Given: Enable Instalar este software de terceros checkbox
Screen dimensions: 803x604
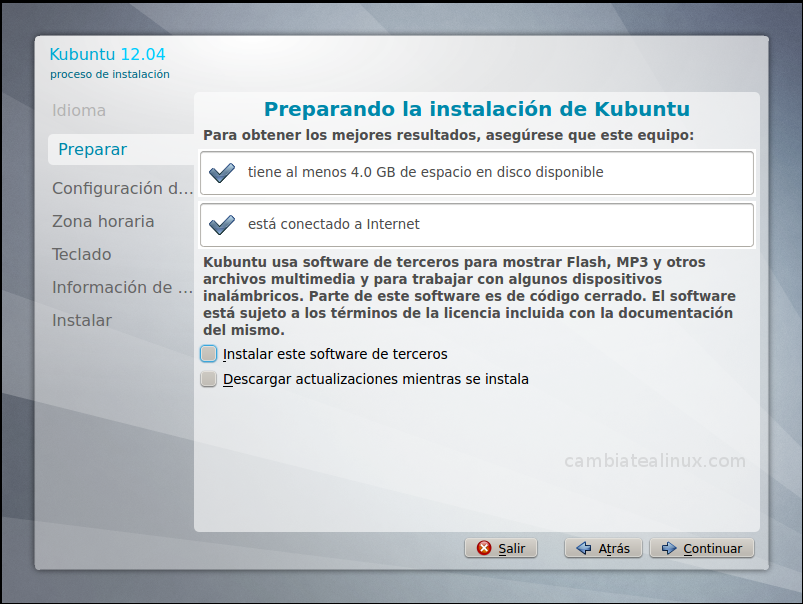Looking at the screenshot, I should coord(208,354).
